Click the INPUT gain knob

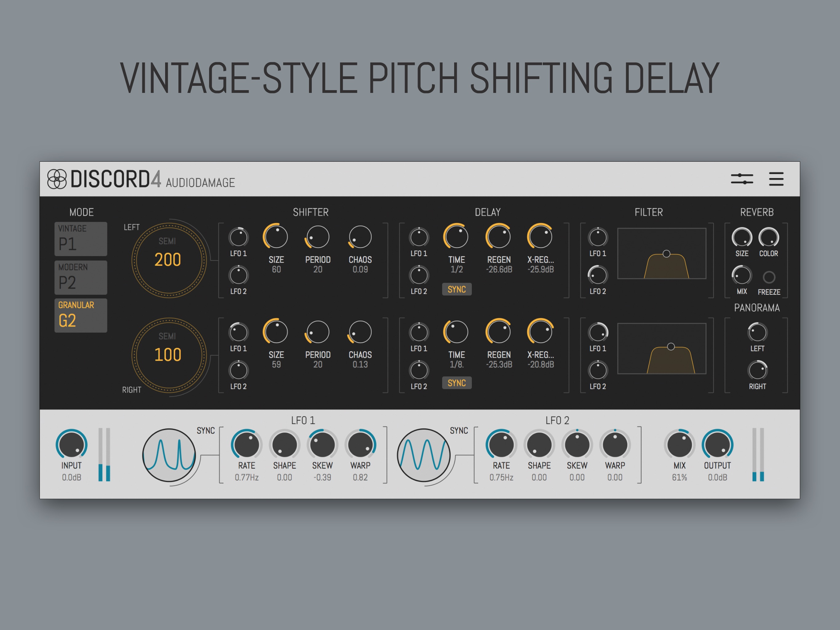[x=71, y=445]
